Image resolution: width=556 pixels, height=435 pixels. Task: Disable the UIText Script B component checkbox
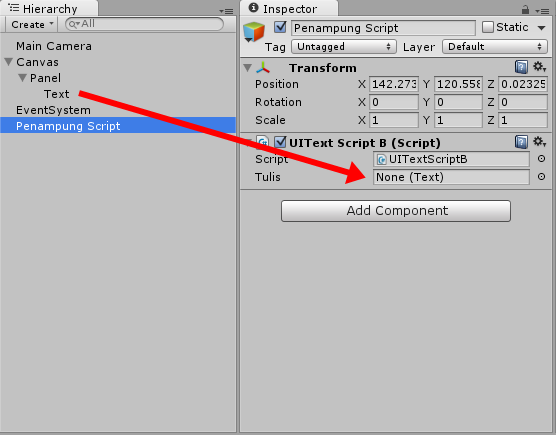(280, 142)
